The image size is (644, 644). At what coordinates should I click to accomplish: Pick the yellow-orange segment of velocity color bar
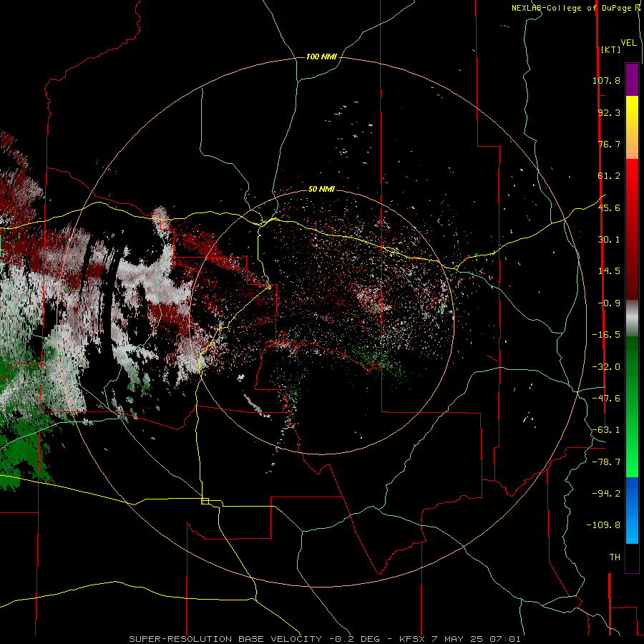tap(632, 127)
